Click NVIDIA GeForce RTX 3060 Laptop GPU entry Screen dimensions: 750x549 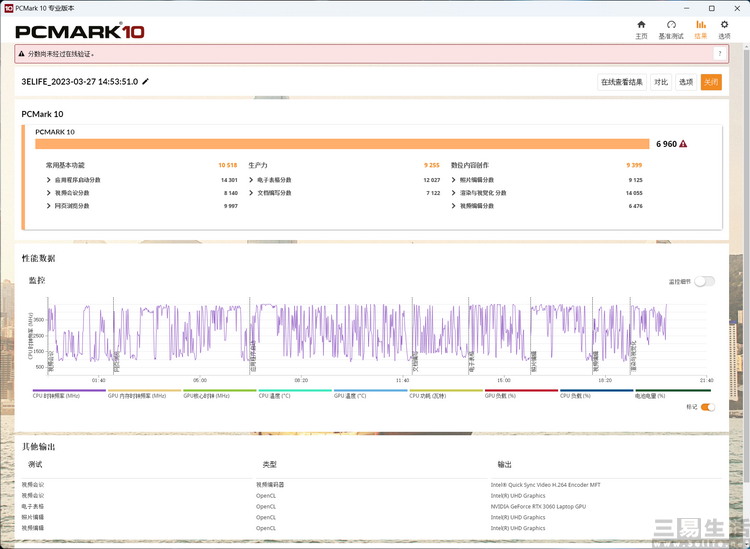[x=538, y=506]
